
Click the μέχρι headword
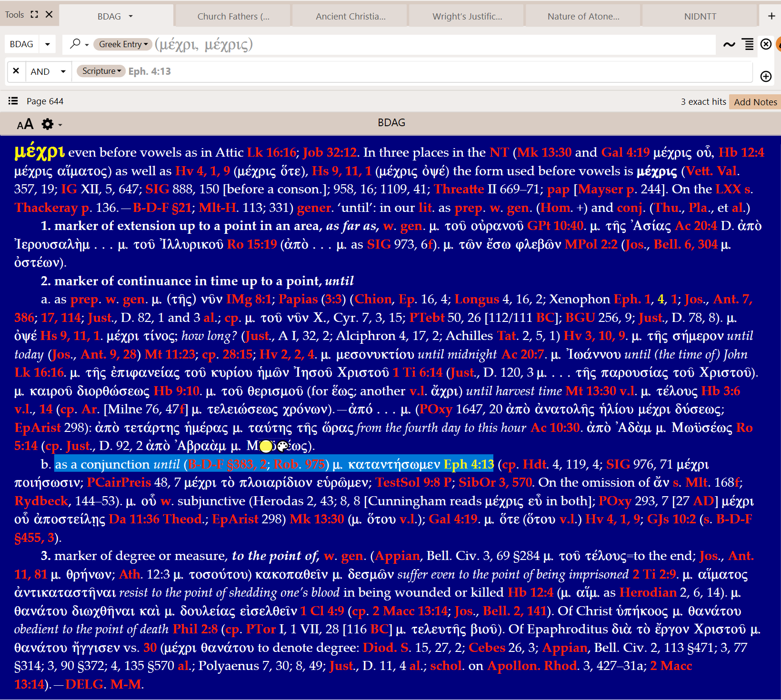40,151
